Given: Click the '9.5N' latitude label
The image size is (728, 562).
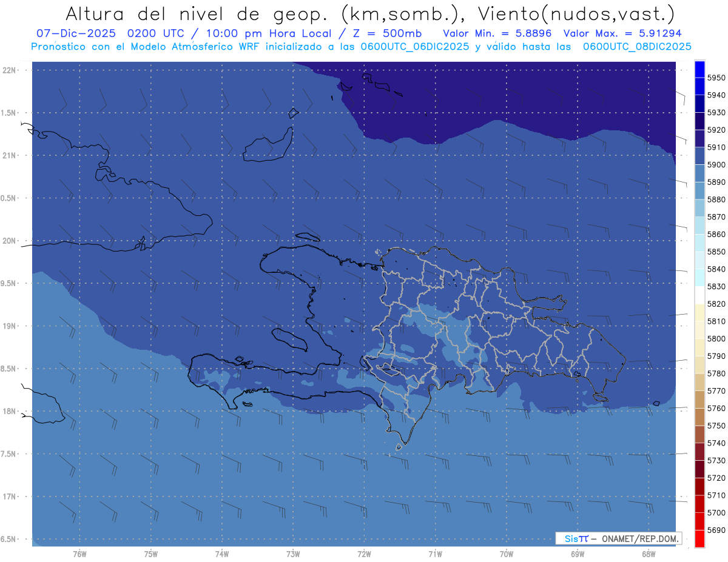Looking at the screenshot, I should click(x=9, y=284).
